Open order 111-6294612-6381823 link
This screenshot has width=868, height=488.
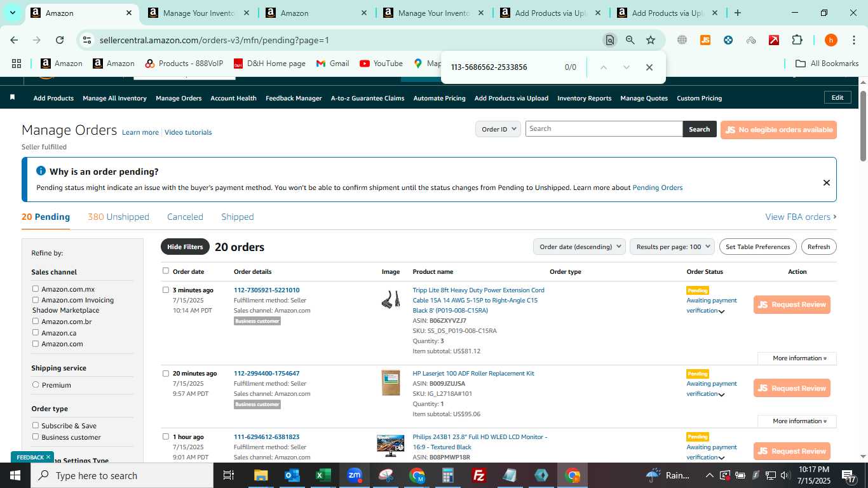266,437
